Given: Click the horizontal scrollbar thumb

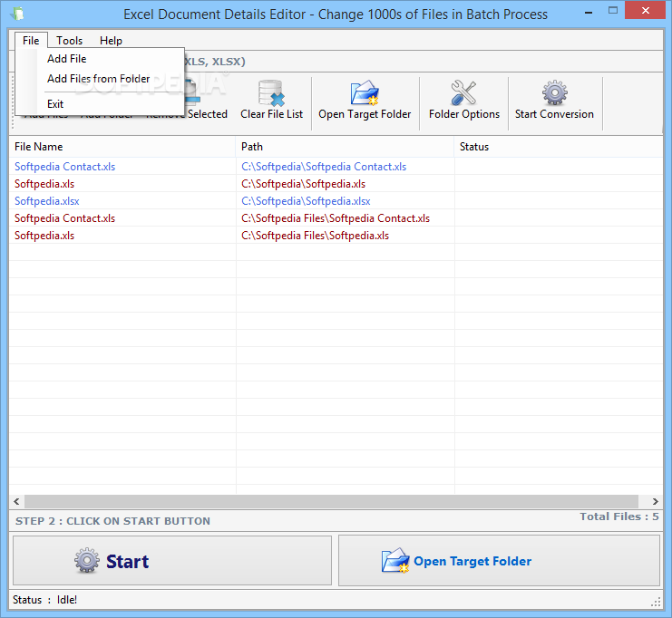Looking at the screenshot, I should point(331,501).
